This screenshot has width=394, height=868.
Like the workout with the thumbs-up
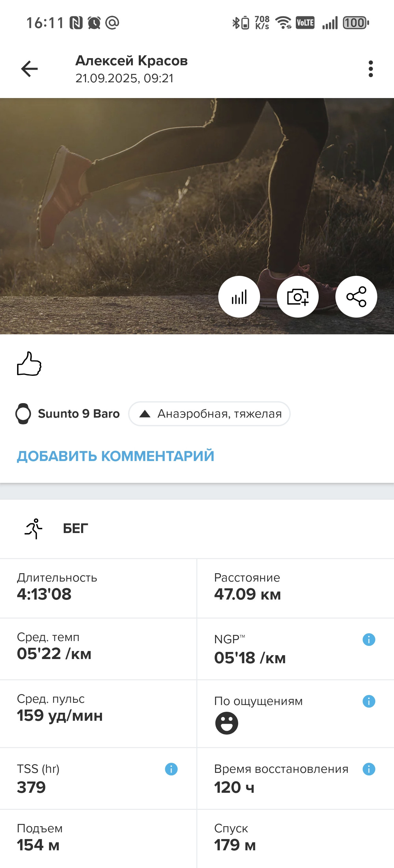[29, 364]
